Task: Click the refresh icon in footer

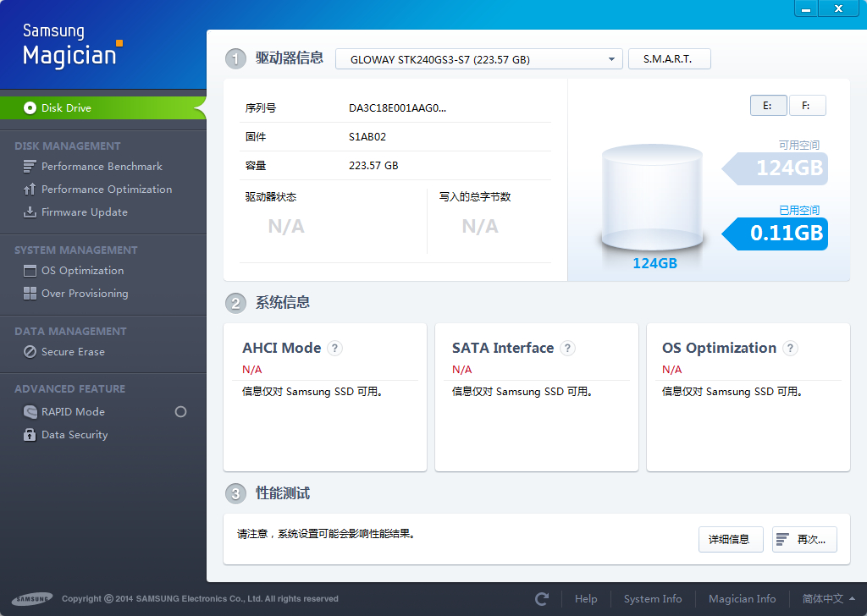Action: (x=543, y=599)
